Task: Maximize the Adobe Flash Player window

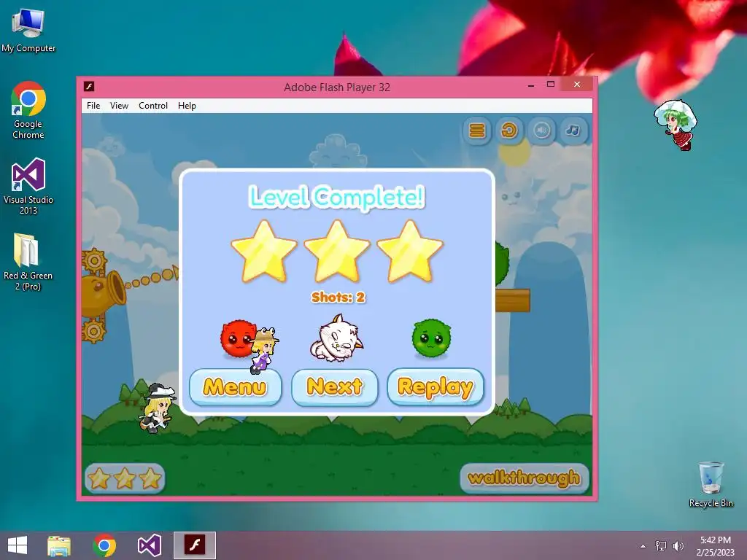Action: tap(551, 85)
